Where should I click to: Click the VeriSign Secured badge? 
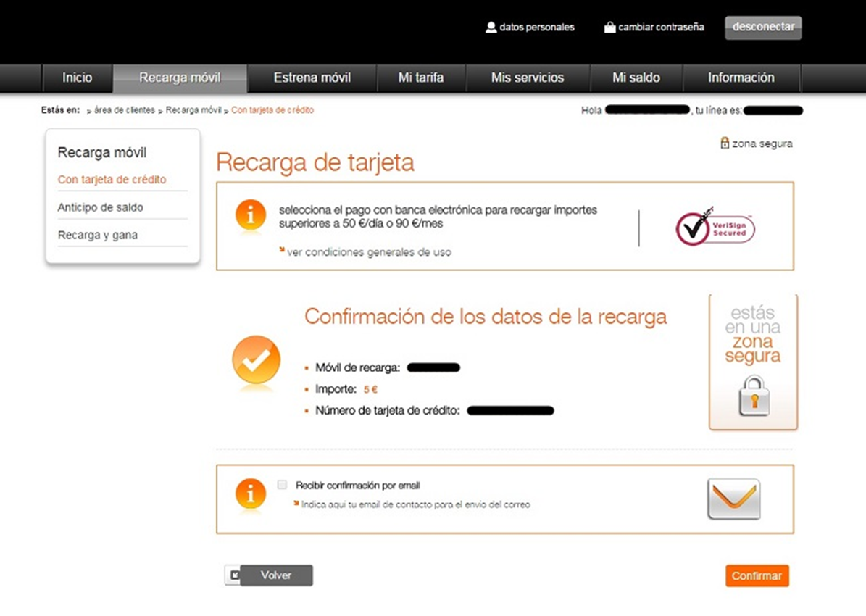coord(715,228)
